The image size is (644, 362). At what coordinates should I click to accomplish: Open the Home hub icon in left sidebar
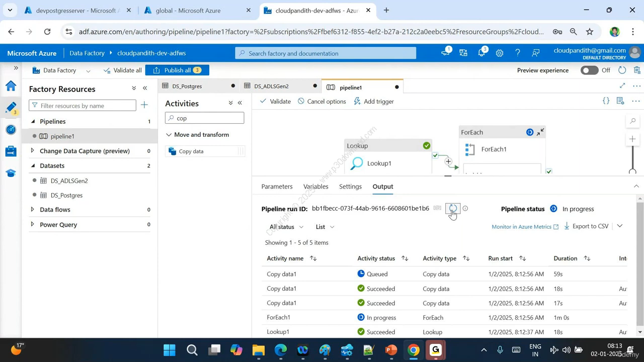coord(11,86)
